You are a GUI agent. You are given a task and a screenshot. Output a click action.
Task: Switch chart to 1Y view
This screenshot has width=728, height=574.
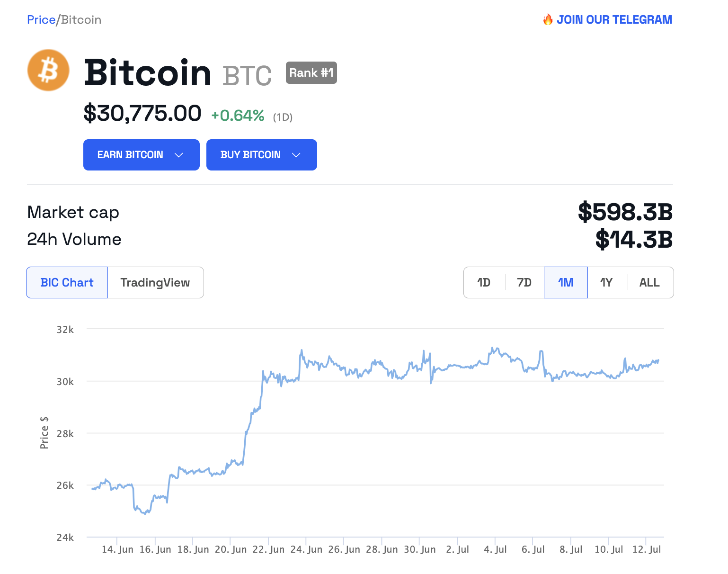[x=606, y=282]
